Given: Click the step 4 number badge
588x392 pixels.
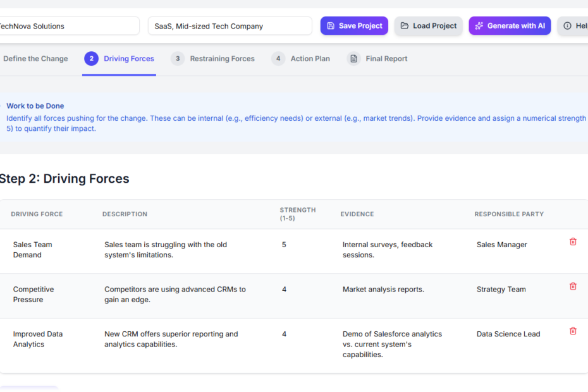Looking at the screenshot, I should tap(278, 59).
